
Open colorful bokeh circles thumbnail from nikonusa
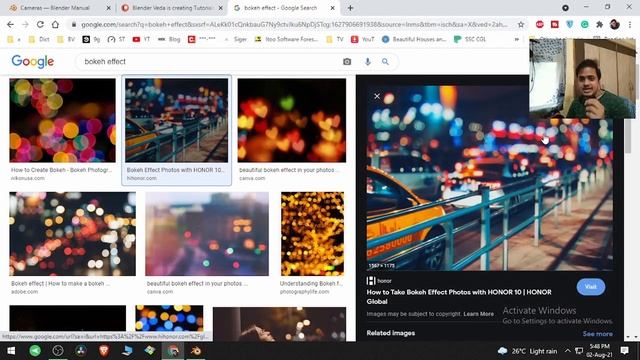62,120
